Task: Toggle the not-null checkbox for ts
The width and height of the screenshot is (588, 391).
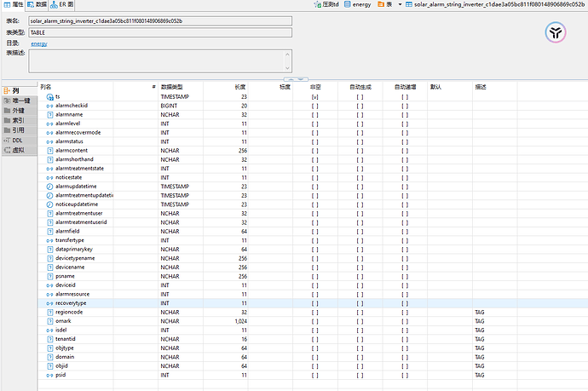Action: pyautogui.click(x=315, y=97)
